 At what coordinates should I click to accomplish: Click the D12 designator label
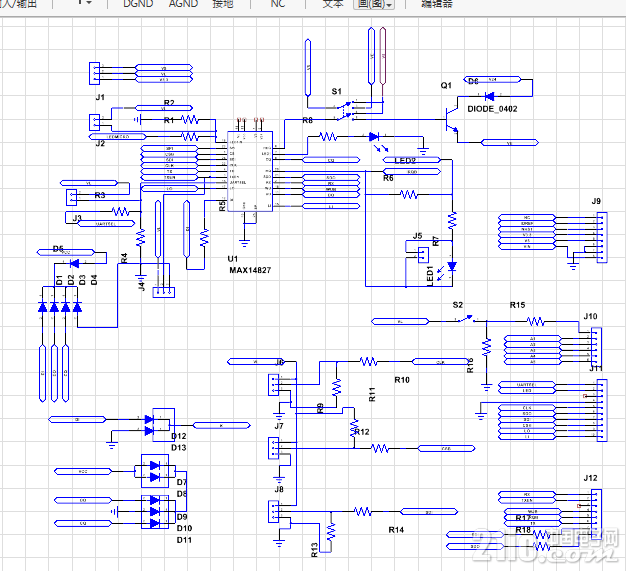coord(178,436)
